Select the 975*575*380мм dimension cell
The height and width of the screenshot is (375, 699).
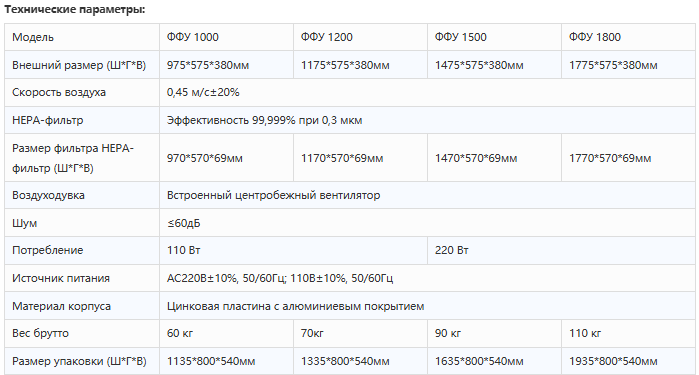click(x=226, y=65)
